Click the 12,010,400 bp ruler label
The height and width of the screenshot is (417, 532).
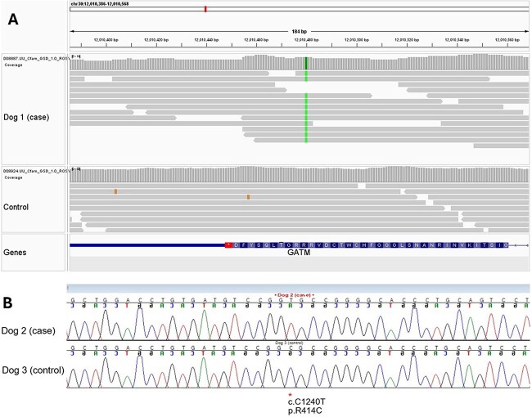click(106, 40)
